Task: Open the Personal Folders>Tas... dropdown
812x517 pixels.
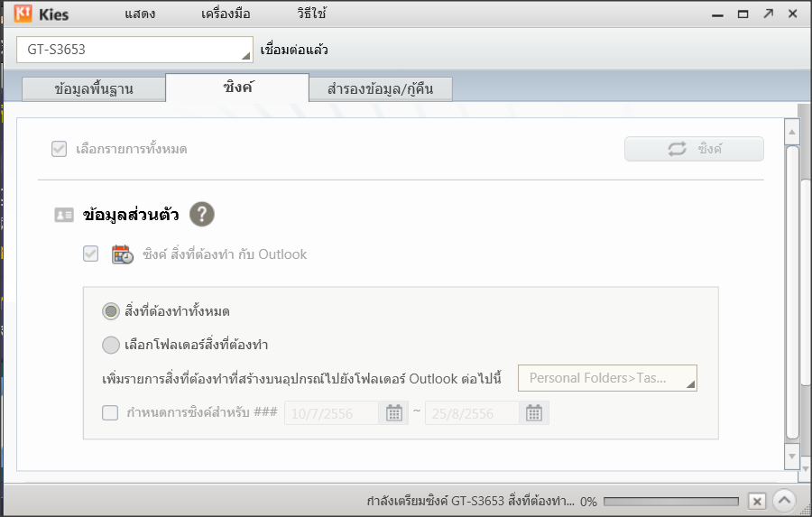Action: pos(607,378)
